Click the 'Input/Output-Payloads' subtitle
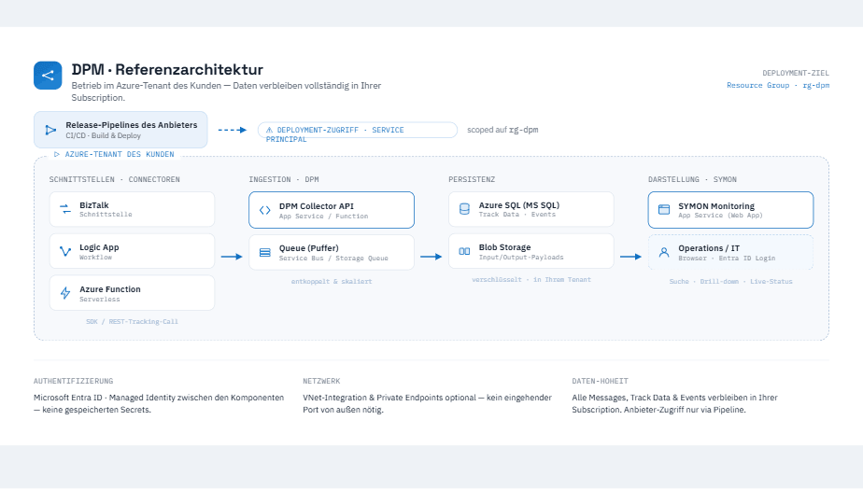Image resolution: width=863 pixels, height=504 pixels. pos(521,257)
